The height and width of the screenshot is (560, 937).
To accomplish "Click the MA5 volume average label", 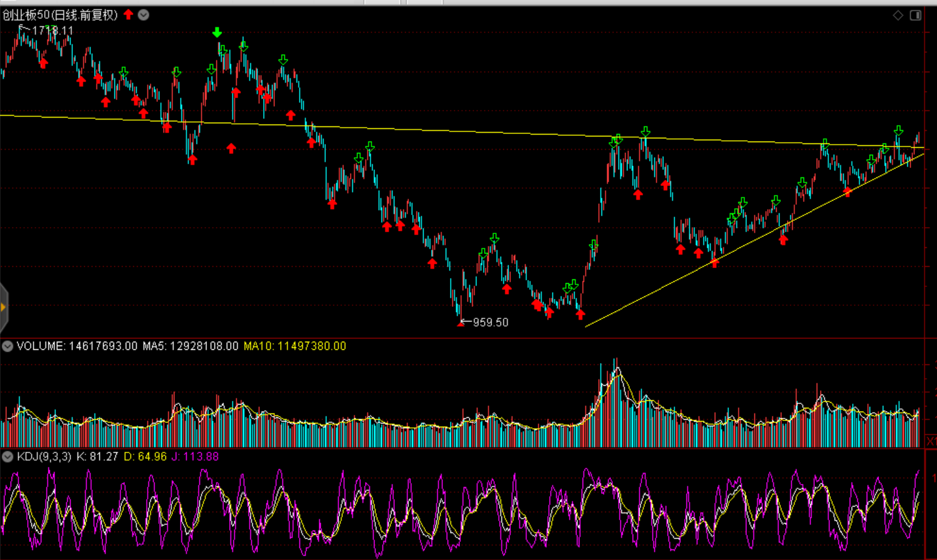I will click(x=190, y=346).
